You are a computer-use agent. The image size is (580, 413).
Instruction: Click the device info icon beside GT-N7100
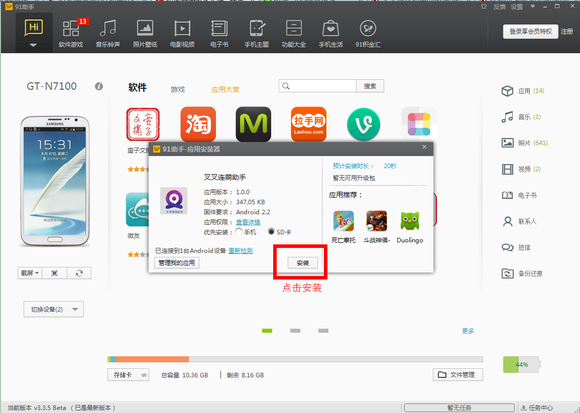coord(99,86)
